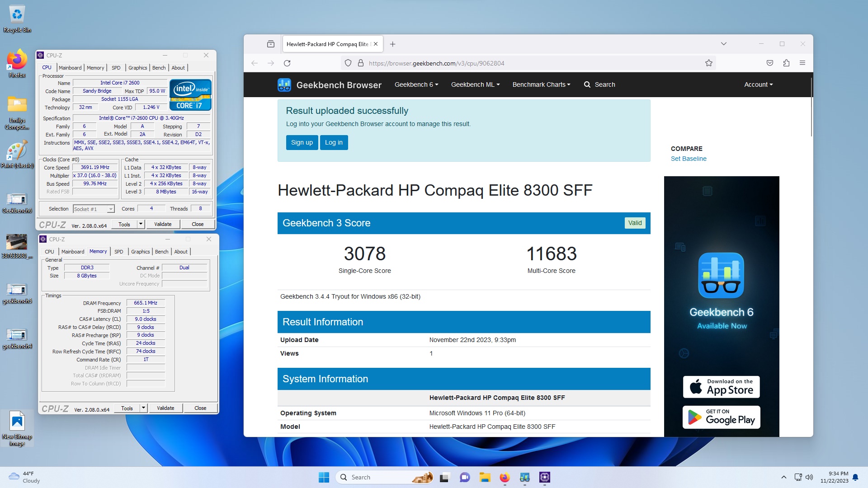Click the Task View taskbar icon
The width and height of the screenshot is (868, 488).
(x=445, y=477)
